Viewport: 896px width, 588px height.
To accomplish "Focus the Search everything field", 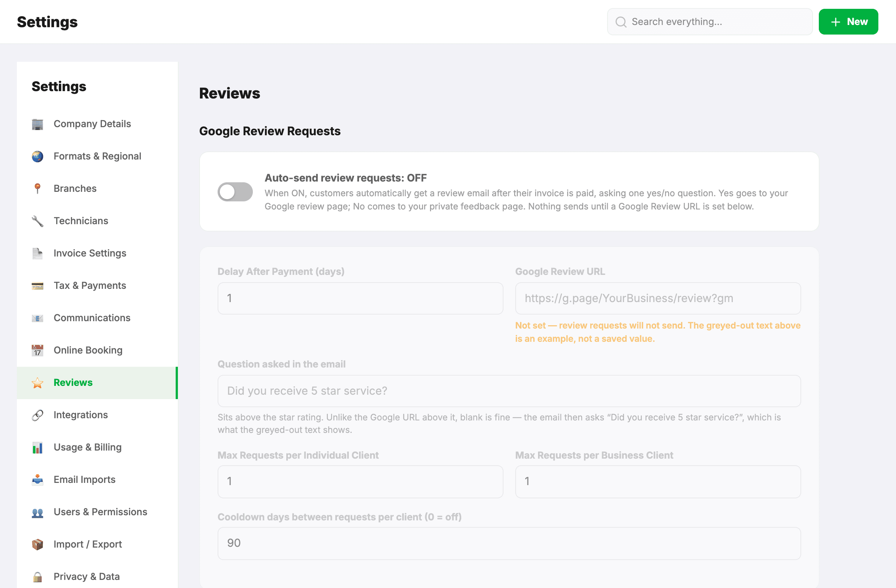I will 710,22.
